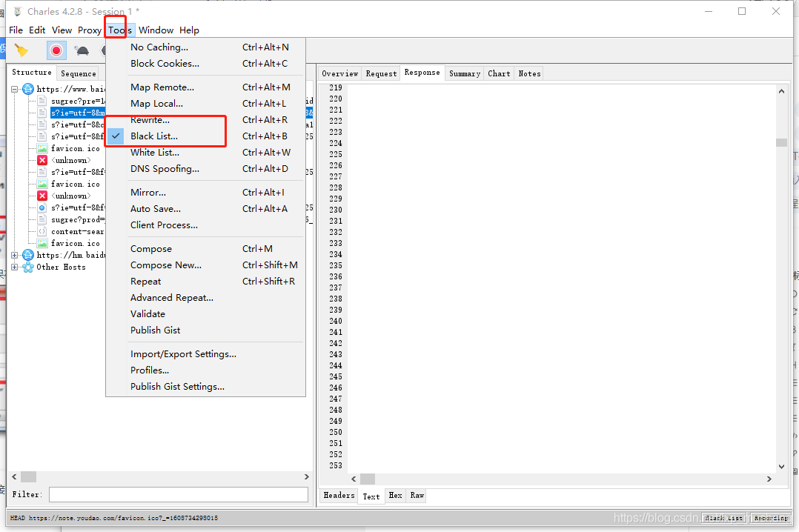799x532 pixels.
Task: Select Map Remote... in the menu
Action: pyautogui.click(x=205, y=87)
